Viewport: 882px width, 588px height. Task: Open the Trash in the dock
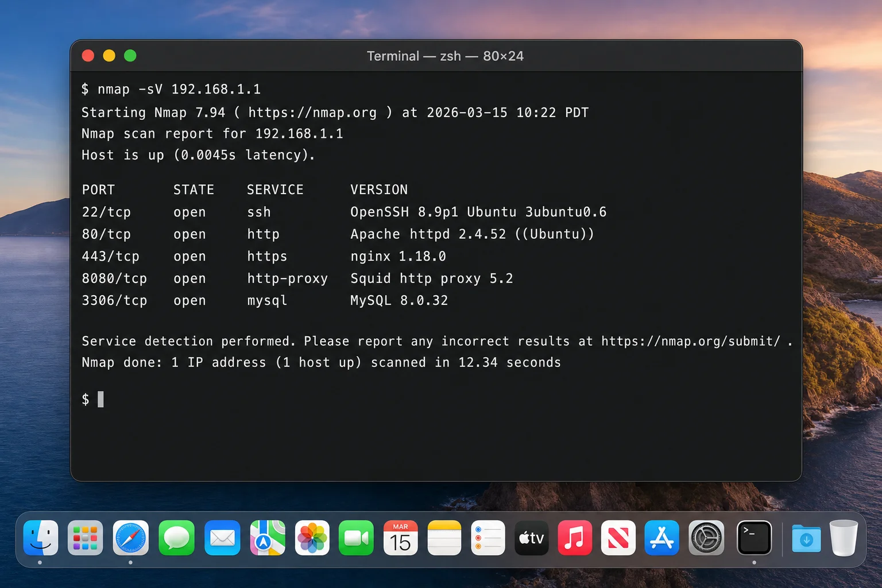pos(844,538)
